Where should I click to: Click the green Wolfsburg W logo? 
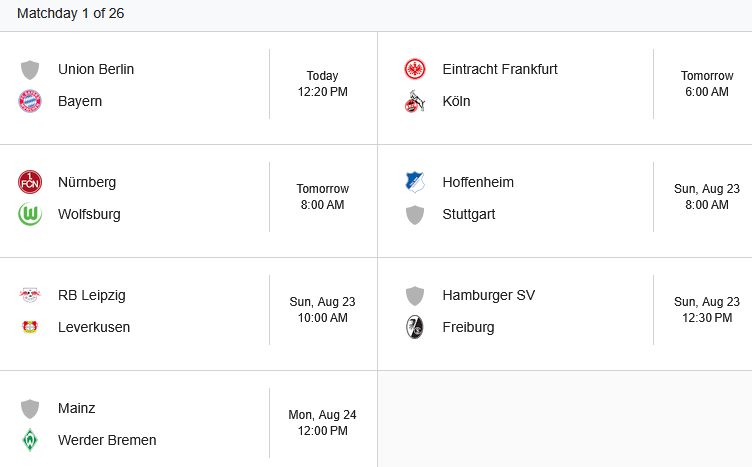pos(30,214)
